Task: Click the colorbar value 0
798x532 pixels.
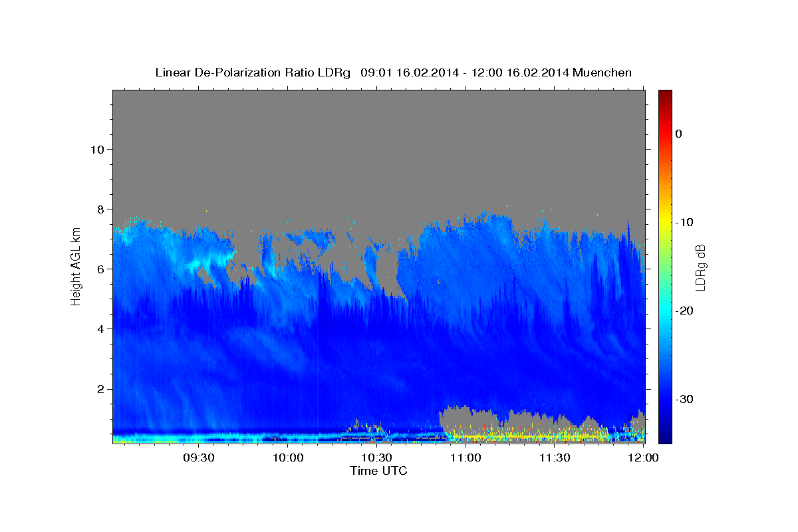Action: [x=679, y=134]
